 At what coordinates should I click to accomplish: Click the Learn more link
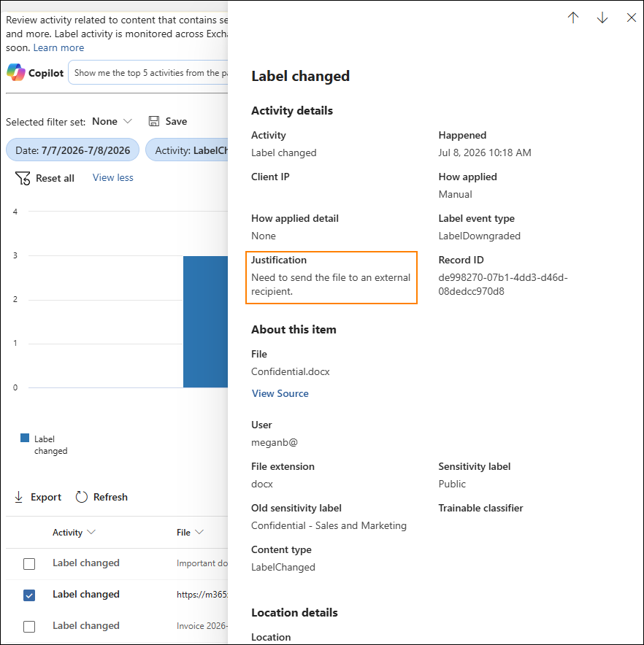(x=58, y=47)
